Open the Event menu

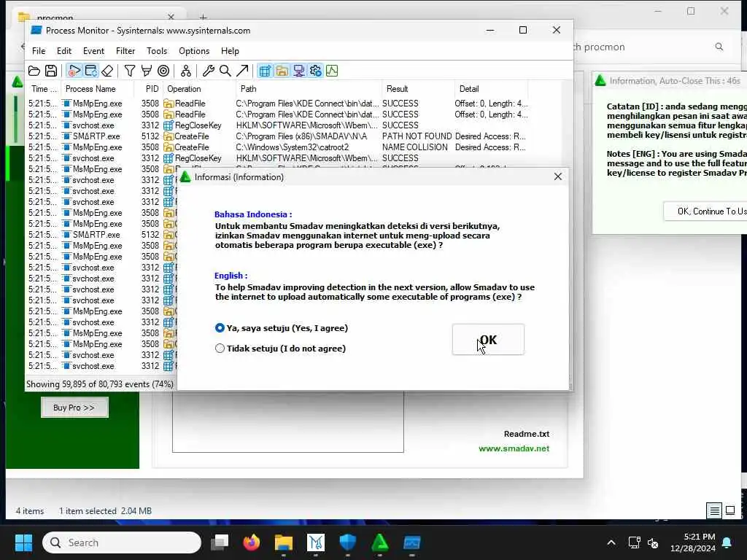coord(93,51)
